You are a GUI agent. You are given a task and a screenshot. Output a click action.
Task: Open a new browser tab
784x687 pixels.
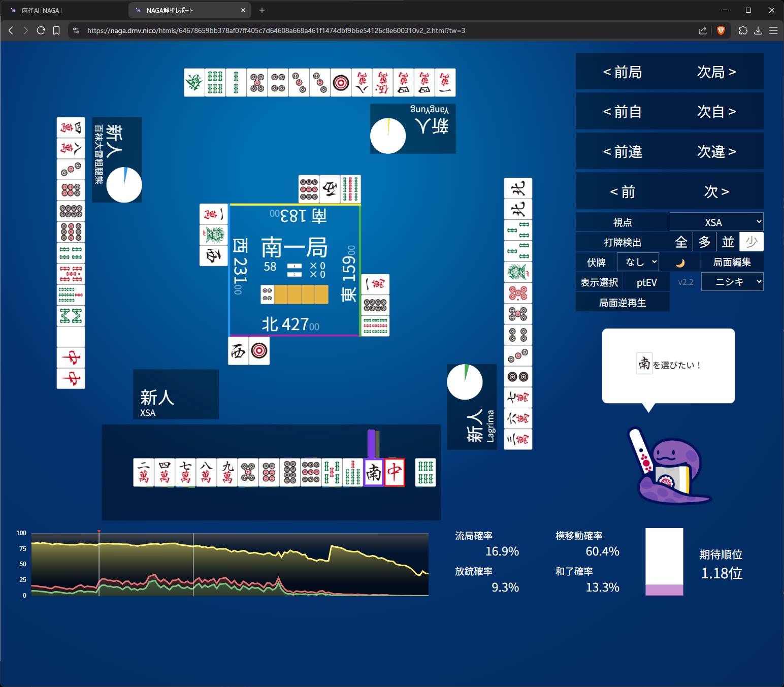coord(262,10)
